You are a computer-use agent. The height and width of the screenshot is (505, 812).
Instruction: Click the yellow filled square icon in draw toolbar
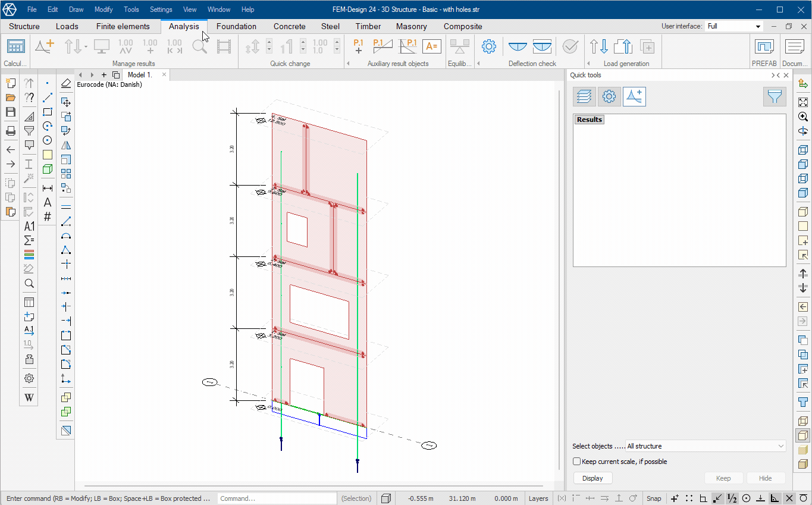(48, 155)
